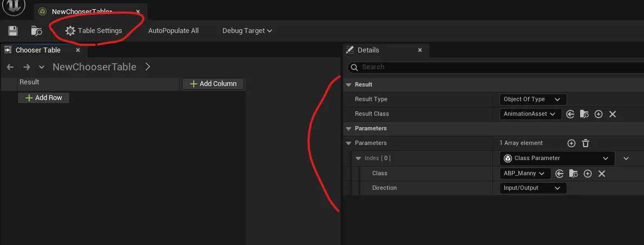This screenshot has height=245, width=644.
Task: Add a new Parameters array element
Action: coord(571,143)
